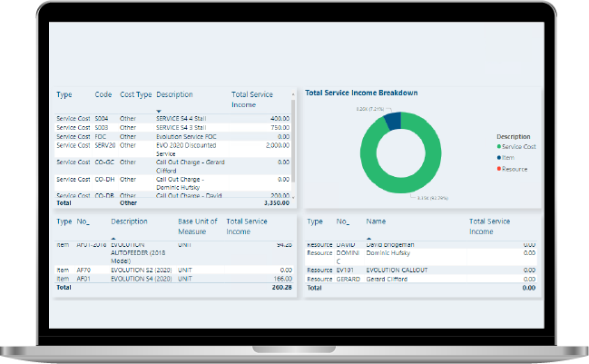
Task: Click 'EVOLUTION AUTOFEEDER (2018 Model)' cell
Action: click(x=138, y=253)
